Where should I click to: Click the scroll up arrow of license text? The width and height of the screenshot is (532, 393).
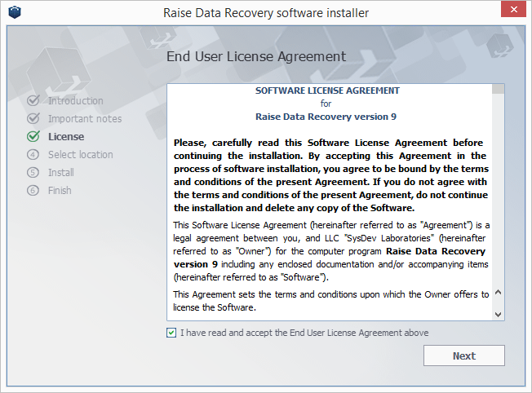click(x=498, y=292)
